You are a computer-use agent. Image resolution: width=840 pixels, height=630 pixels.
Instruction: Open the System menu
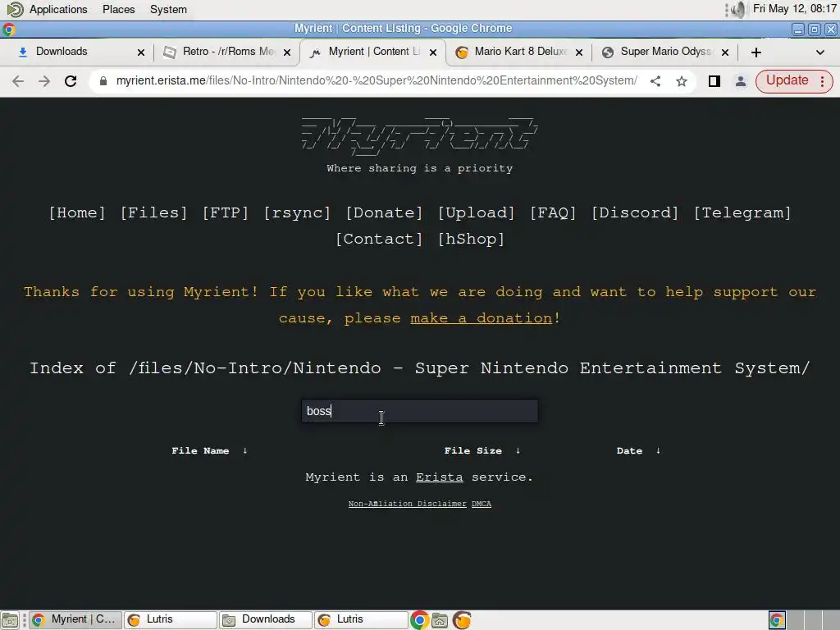[168, 10]
